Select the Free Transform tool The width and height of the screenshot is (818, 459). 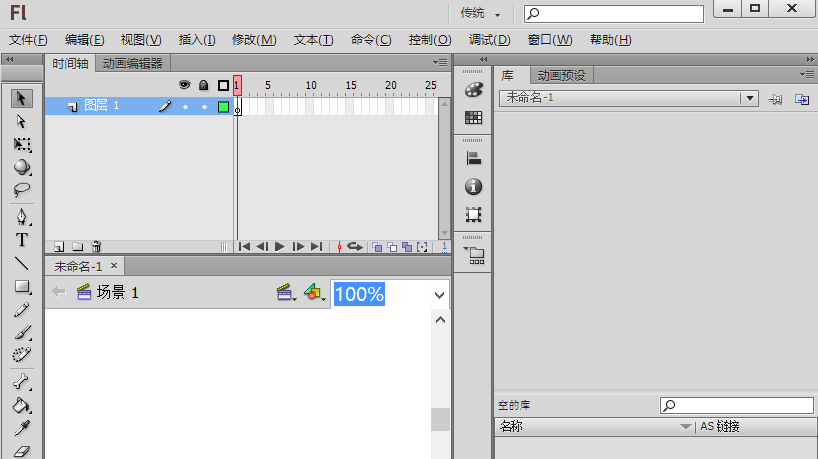point(22,145)
